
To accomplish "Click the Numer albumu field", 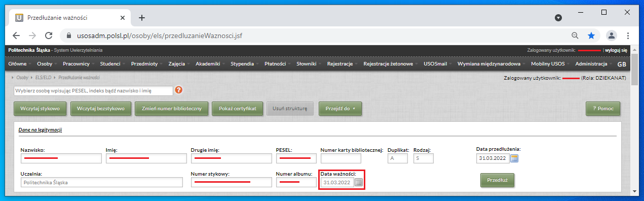I will point(296,182).
